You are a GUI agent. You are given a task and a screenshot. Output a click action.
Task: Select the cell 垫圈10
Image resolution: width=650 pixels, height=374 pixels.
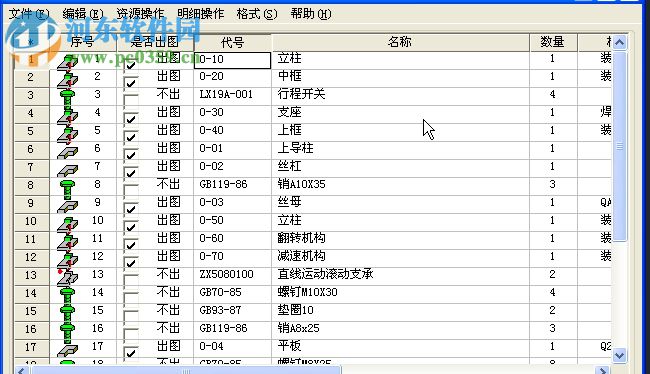(x=400, y=311)
